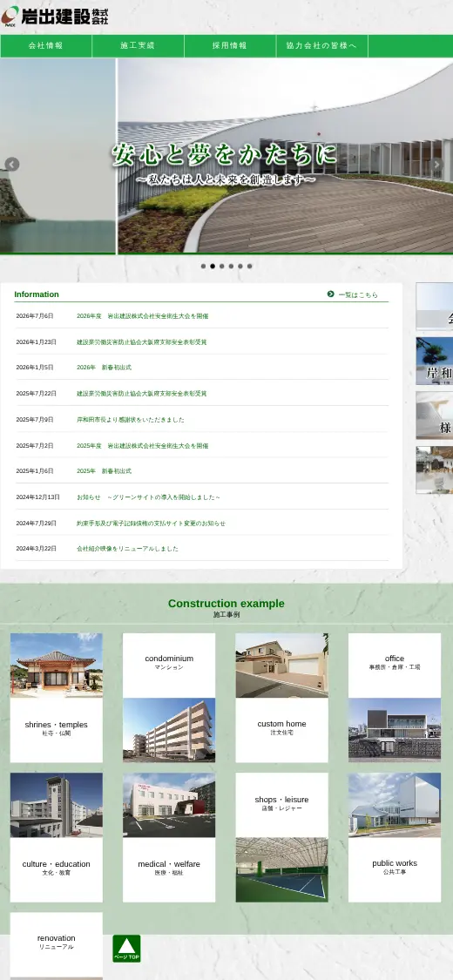453x980 pixels.
Task: Go to the next slide with right arrow
Action: point(436,165)
